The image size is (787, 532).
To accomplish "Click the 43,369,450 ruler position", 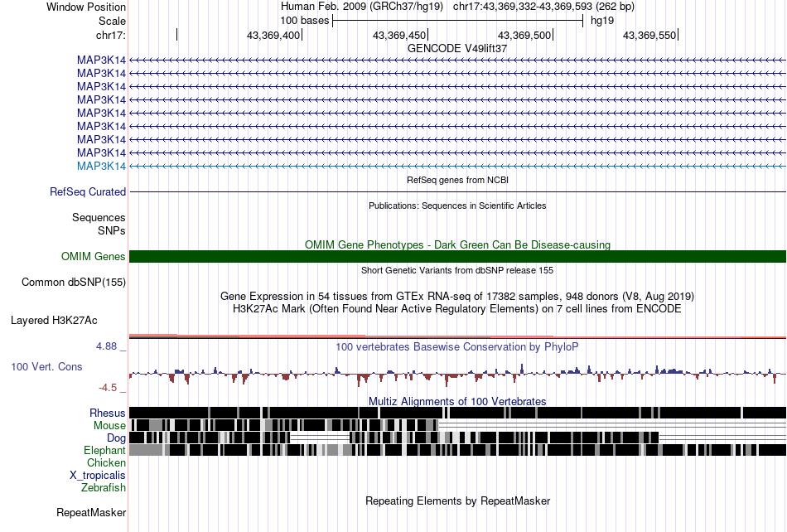I will 399,35.
